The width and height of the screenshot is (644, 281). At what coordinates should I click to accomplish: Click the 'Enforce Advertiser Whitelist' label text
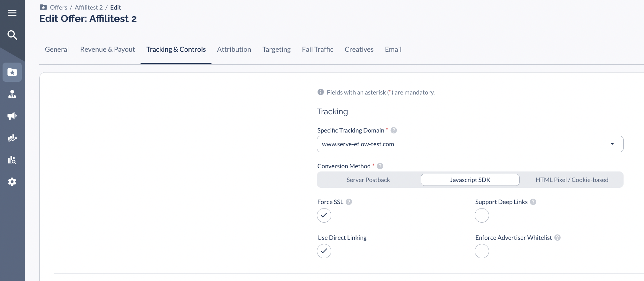(x=514, y=238)
